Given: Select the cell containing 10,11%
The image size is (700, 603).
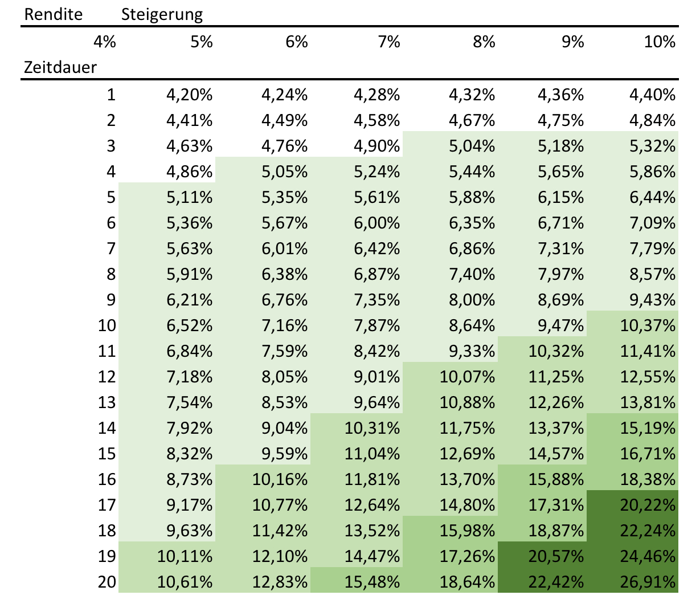Looking at the screenshot, I should (x=185, y=556).
